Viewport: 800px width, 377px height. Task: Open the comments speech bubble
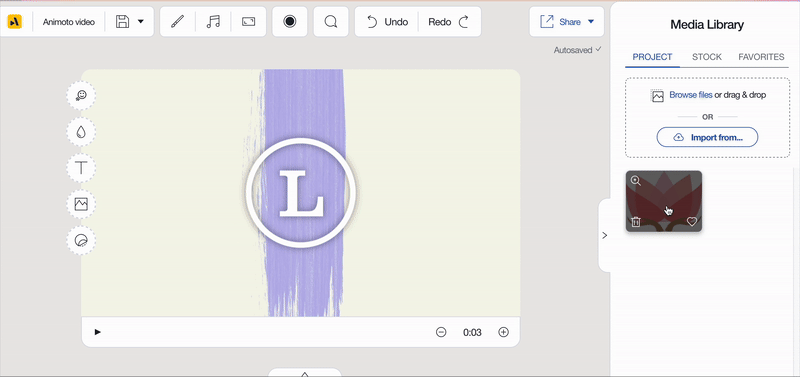point(331,21)
